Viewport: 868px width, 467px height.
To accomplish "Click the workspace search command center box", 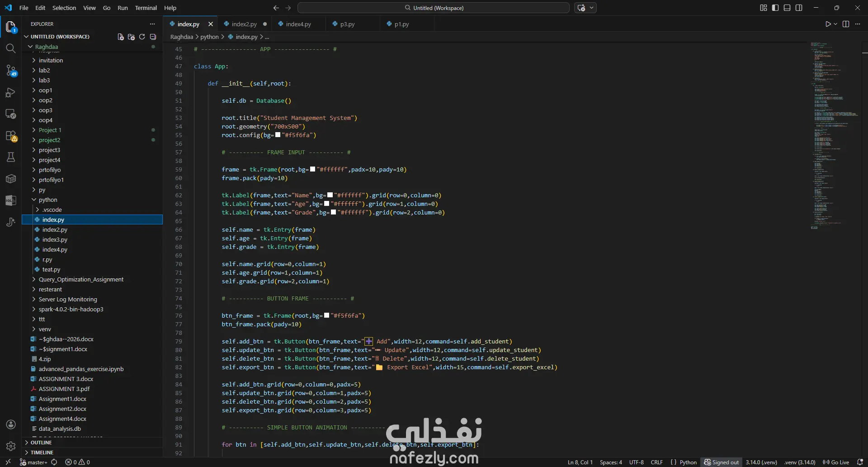I will click(x=434, y=8).
